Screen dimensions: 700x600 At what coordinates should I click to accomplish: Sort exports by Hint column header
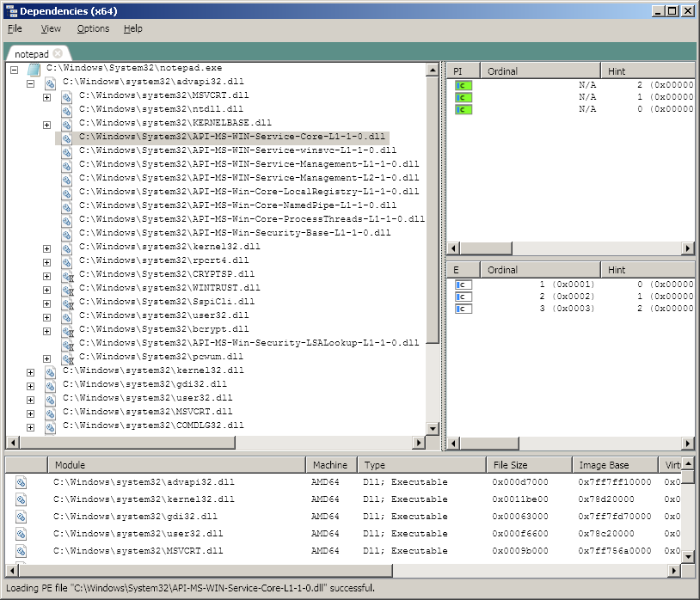(648, 270)
